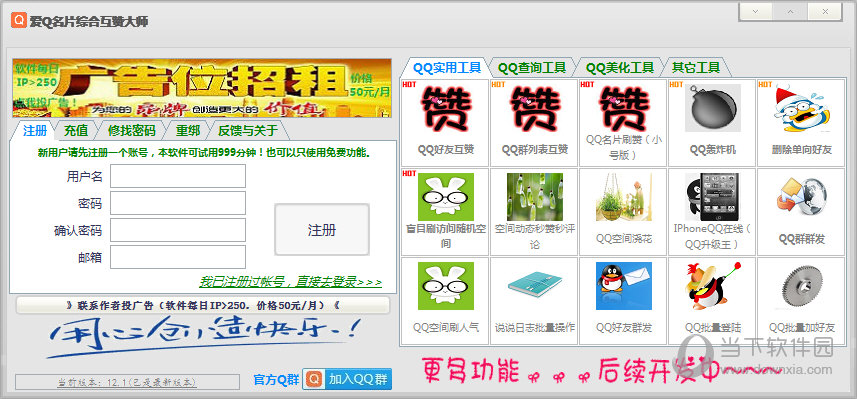Open the 空间动态秒赞秒评论 tool icon

point(535,197)
